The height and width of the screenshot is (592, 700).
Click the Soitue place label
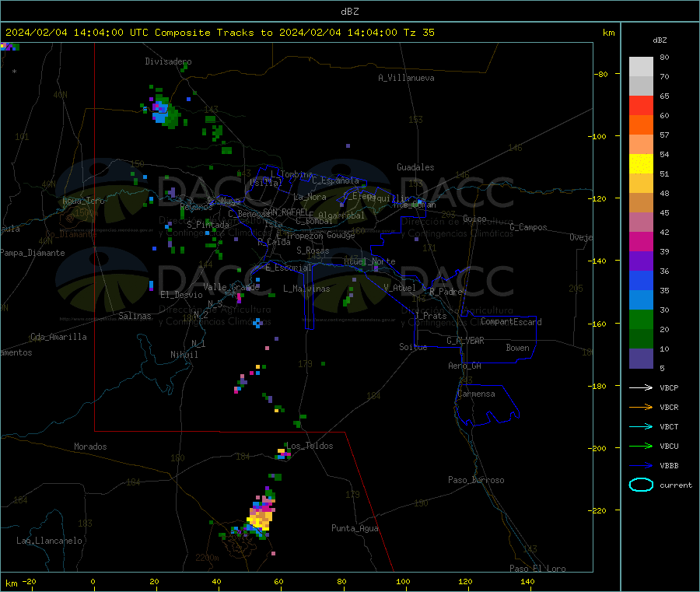pos(413,347)
